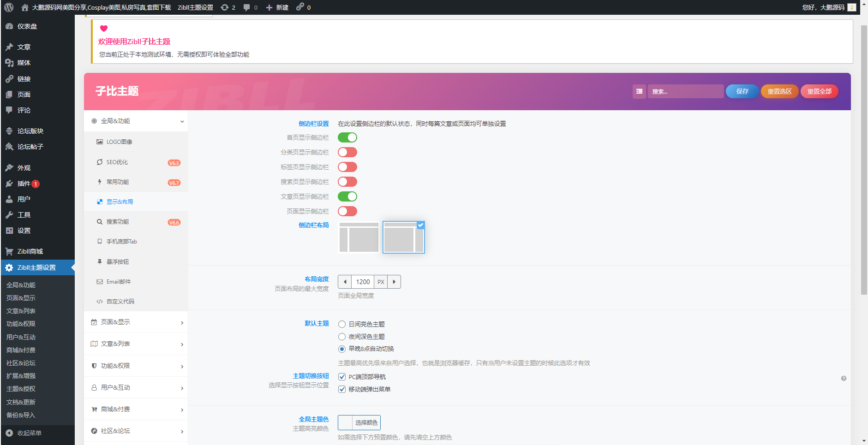Open the 选择颜色 color picker
The width and height of the screenshot is (868, 445).
click(367, 422)
